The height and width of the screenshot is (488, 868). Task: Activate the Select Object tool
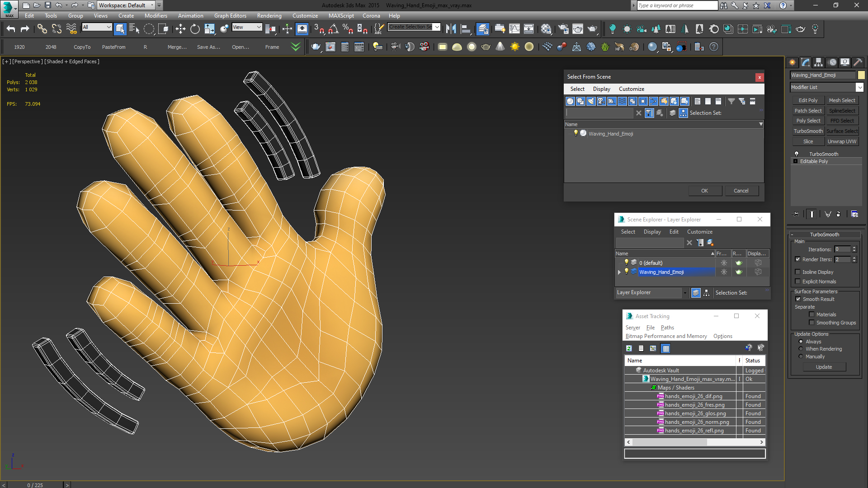coord(120,29)
